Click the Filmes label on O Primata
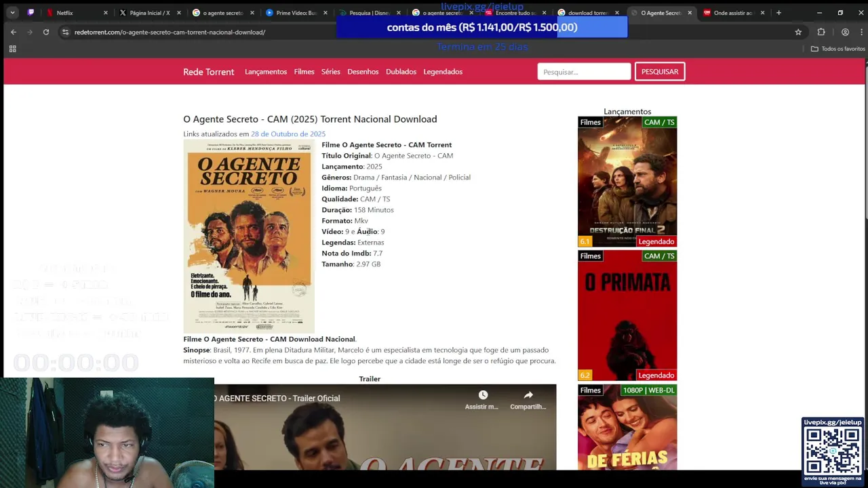The height and width of the screenshot is (488, 868). pos(590,256)
